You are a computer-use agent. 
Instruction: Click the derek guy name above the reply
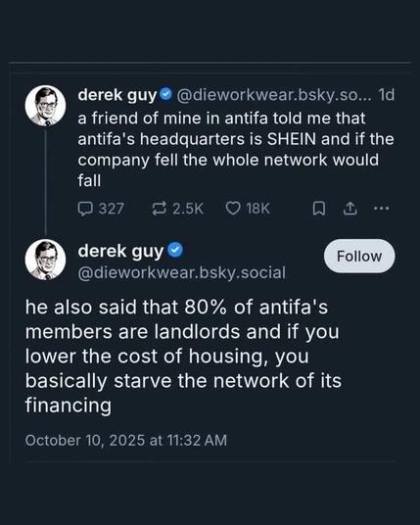pos(120,251)
